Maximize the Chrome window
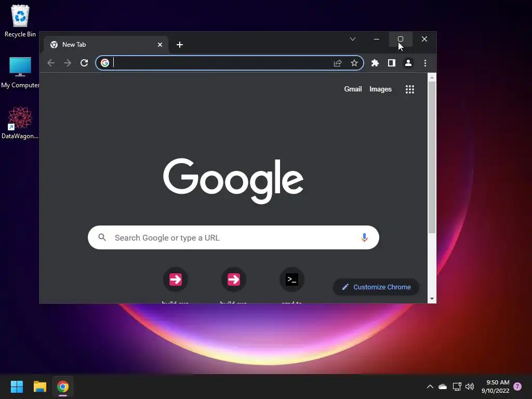Screen dimensions: 532x399 (401, 39)
